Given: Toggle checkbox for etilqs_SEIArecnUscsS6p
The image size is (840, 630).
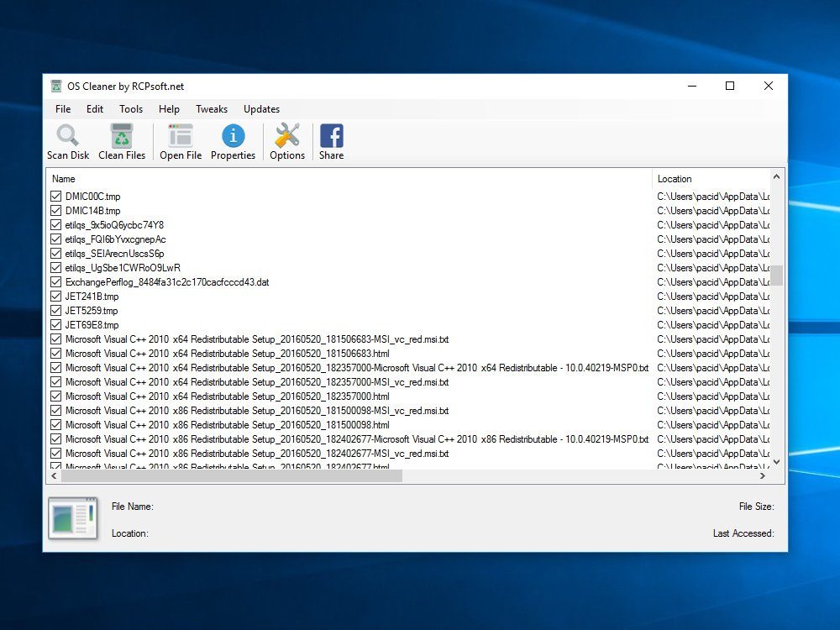Looking at the screenshot, I should 55,254.
